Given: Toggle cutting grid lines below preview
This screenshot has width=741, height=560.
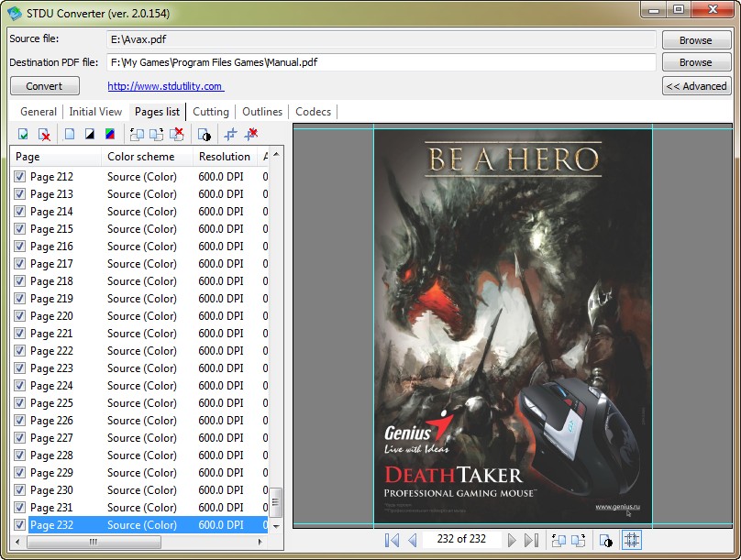Looking at the screenshot, I should [x=632, y=540].
